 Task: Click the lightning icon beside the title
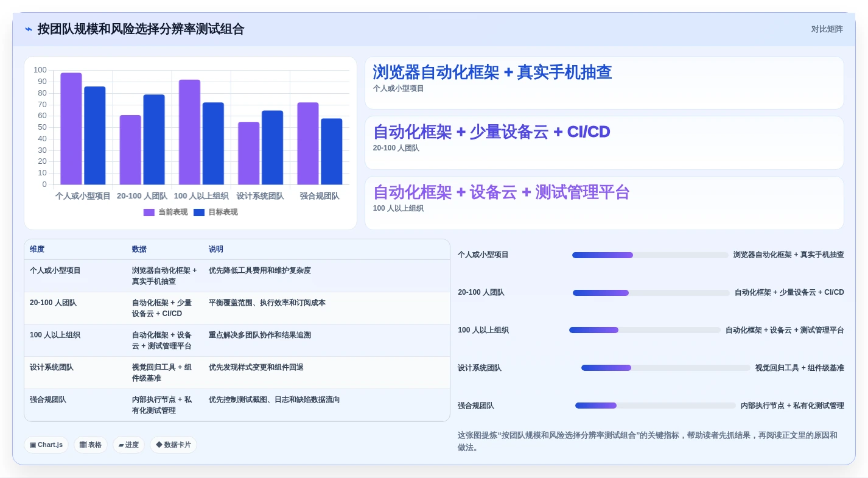click(29, 29)
